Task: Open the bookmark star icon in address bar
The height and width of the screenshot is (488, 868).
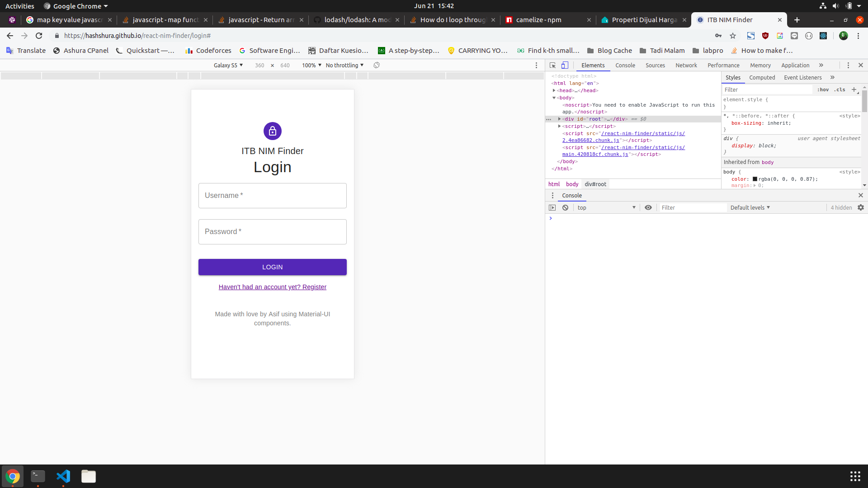Action: point(733,36)
